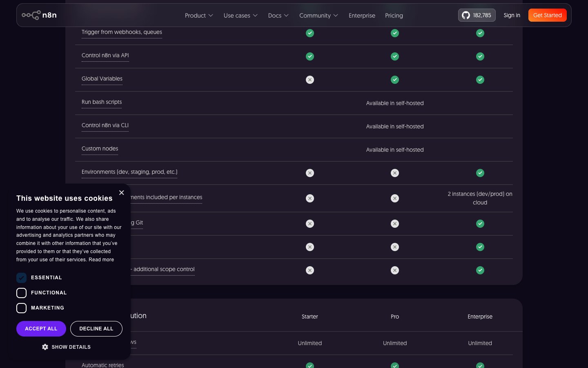Enable the Marketing cookies checkbox
This screenshot has height=368, width=588.
pyautogui.click(x=22, y=308)
